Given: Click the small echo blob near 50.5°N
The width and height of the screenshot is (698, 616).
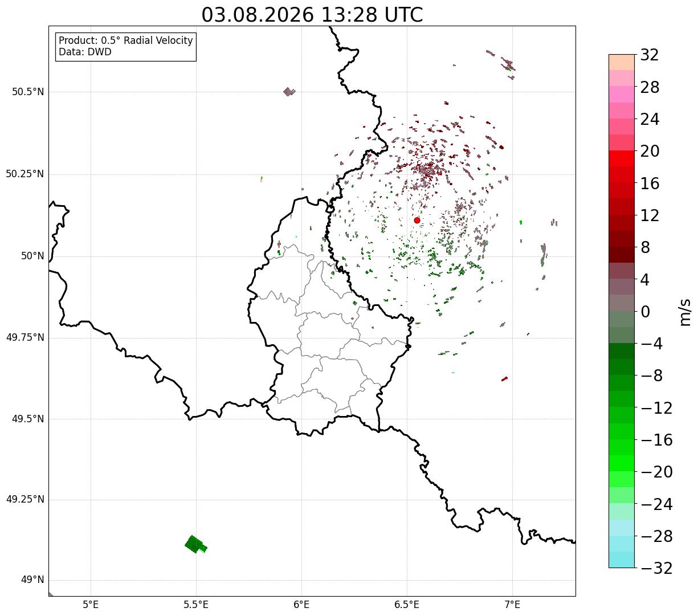Looking at the screenshot, I should (x=289, y=92).
